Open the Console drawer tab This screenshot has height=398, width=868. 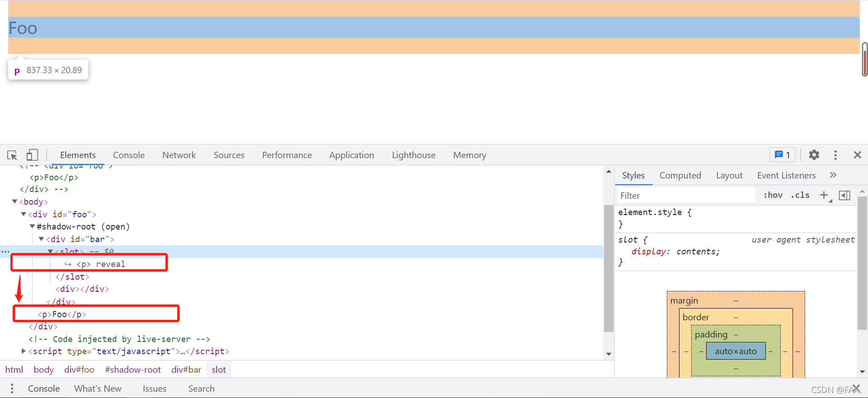(44, 389)
